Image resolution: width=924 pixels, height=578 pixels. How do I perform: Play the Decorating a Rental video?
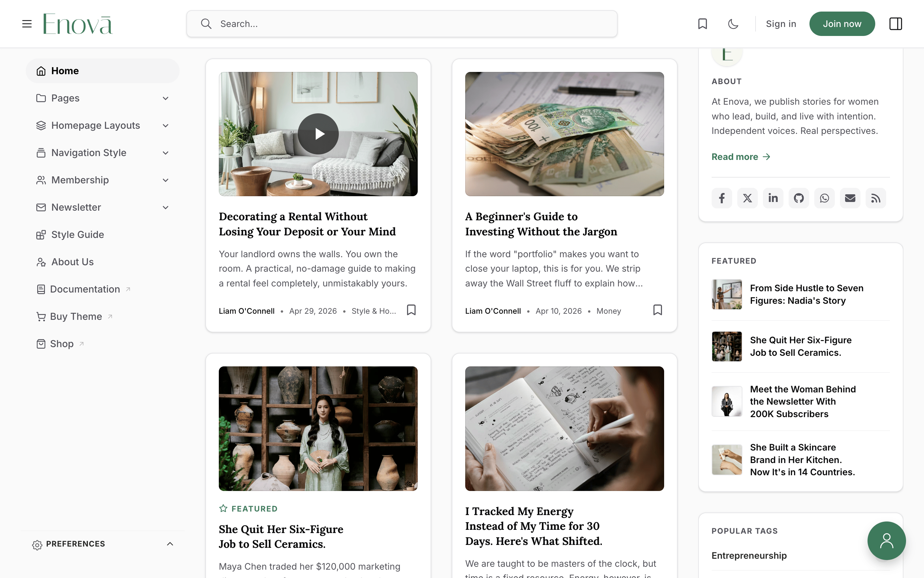pos(318,134)
